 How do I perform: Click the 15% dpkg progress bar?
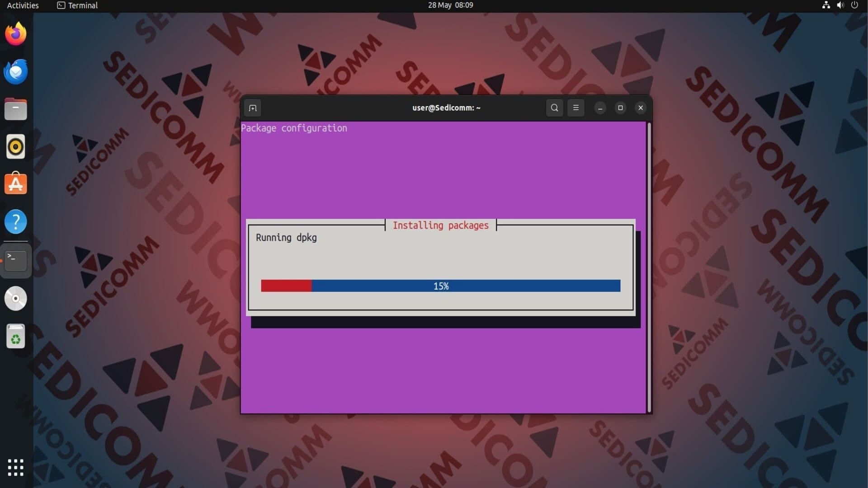(x=440, y=286)
